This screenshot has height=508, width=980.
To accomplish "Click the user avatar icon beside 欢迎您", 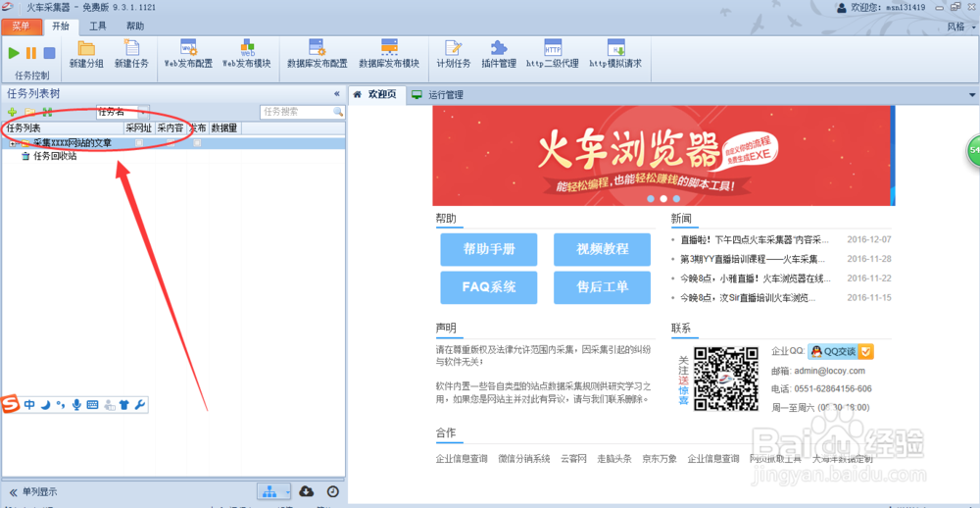I will coord(842,8).
